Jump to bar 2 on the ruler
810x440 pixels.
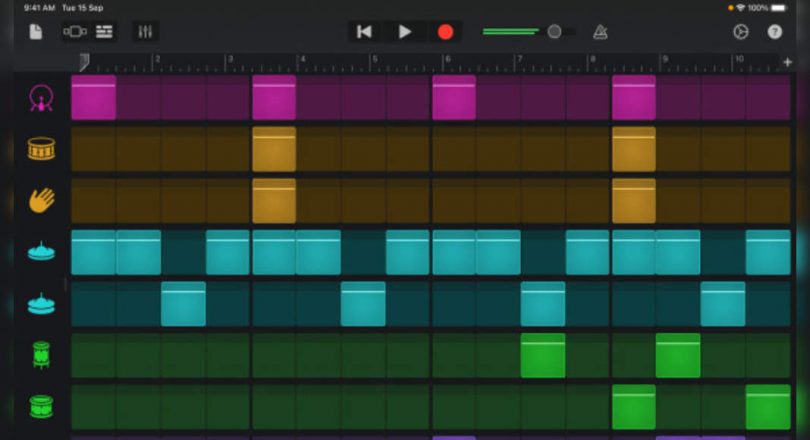(x=157, y=59)
